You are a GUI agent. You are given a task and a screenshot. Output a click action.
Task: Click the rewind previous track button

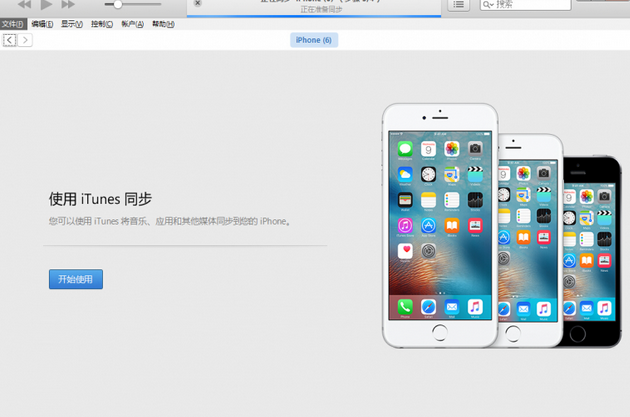click(x=25, y=4)
